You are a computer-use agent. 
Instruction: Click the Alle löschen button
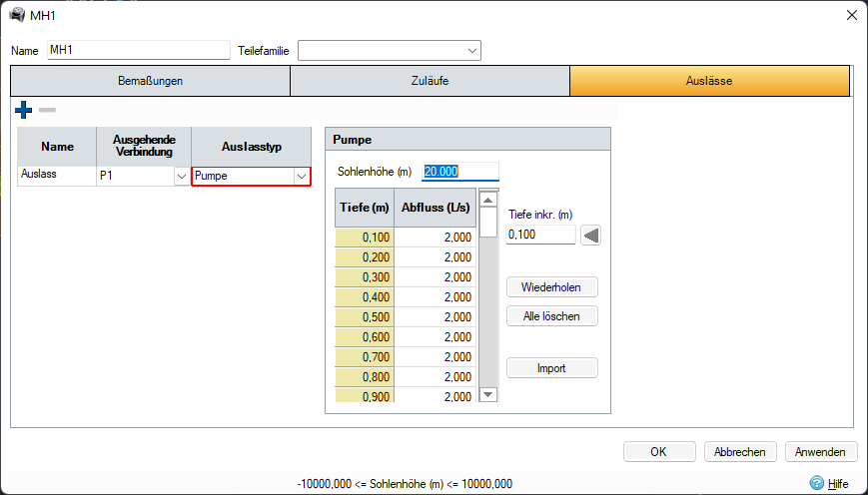click(x=552, y=316)
